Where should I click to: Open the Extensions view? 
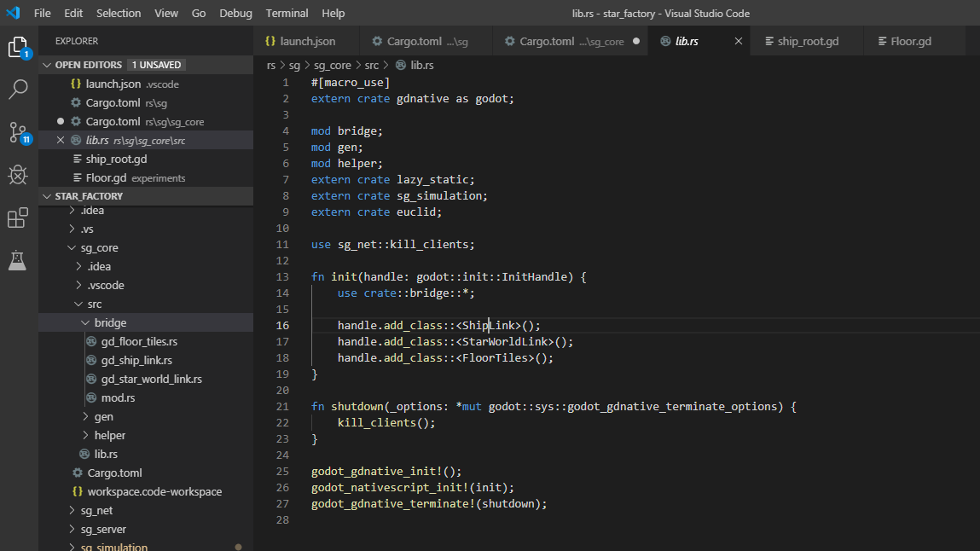tap(19, 217)
